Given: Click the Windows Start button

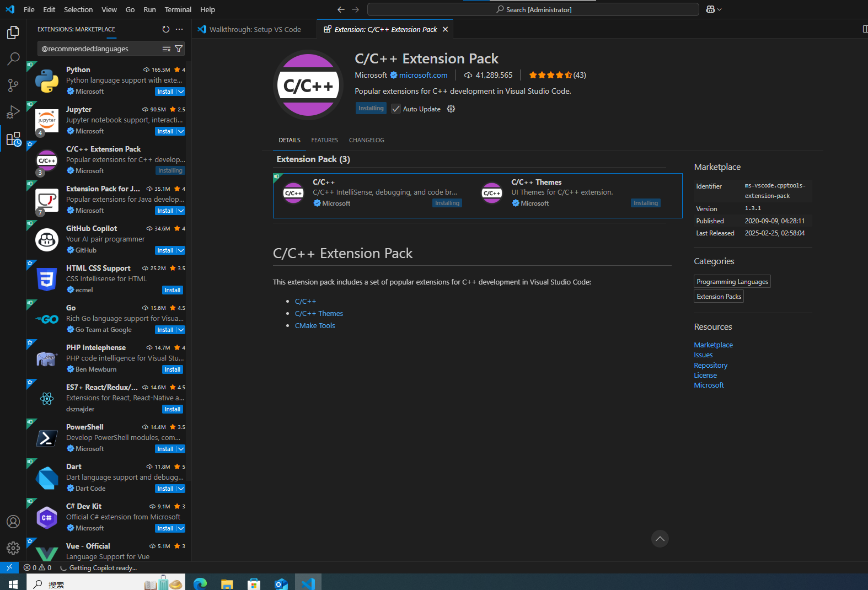Looking at the screenshot, I should 13,583.
